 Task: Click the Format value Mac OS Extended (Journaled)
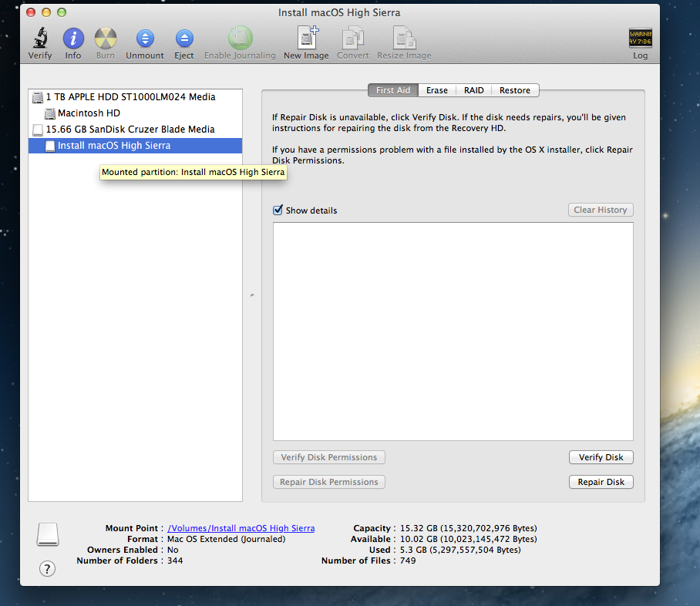coord(227,539)
